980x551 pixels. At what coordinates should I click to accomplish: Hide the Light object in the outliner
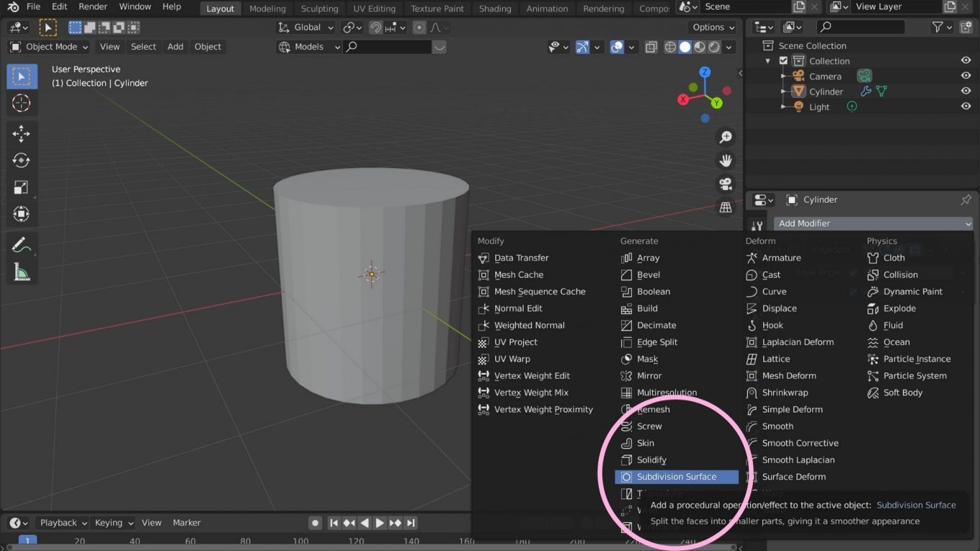[966, 106]
